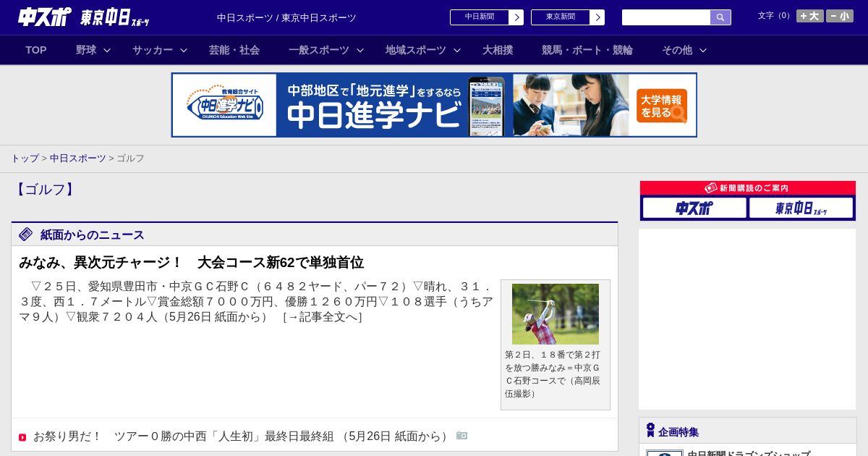The height and width of the screenshot is (456, 868).
Task: Click the 東京中日スポーツ logo in header
Action: 115,17
